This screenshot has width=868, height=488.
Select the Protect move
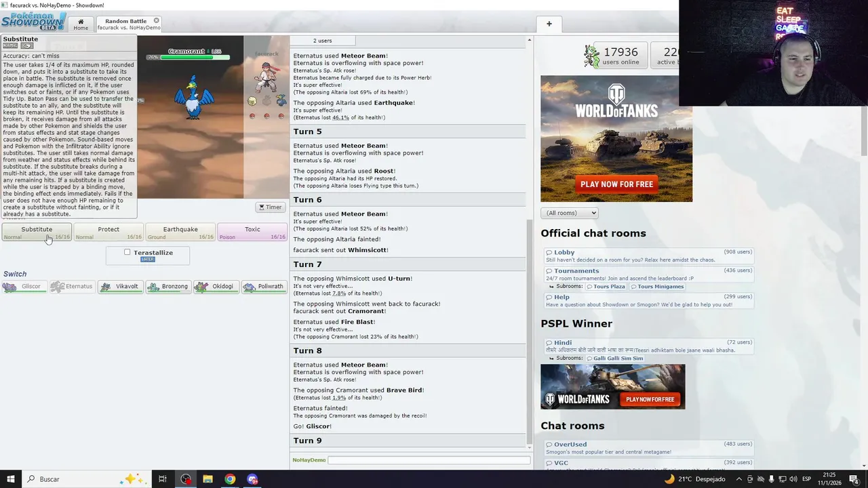(x=108, y=232)
